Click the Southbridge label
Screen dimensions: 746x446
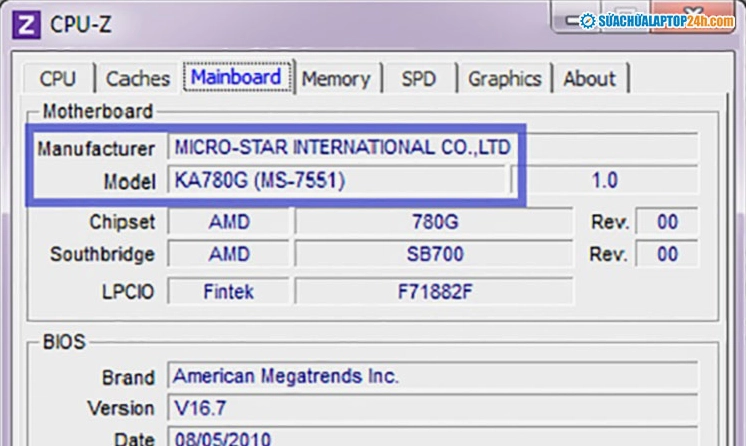(x=102, y=255)
